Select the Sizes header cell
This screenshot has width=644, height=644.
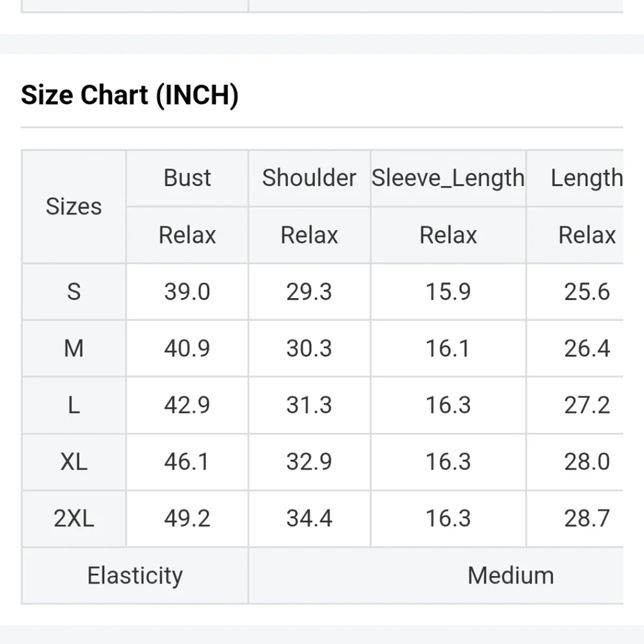[73, 206]
